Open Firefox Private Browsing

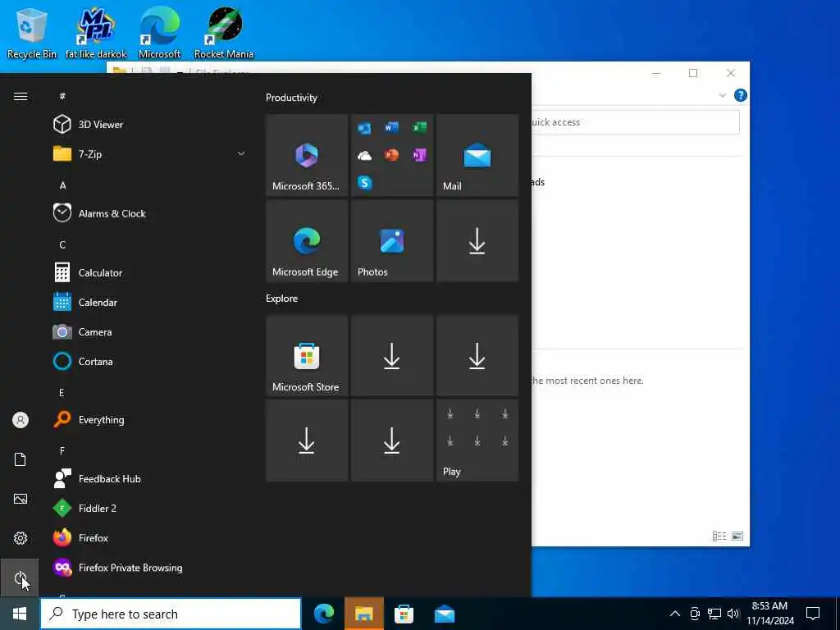[x=150, y=568]
